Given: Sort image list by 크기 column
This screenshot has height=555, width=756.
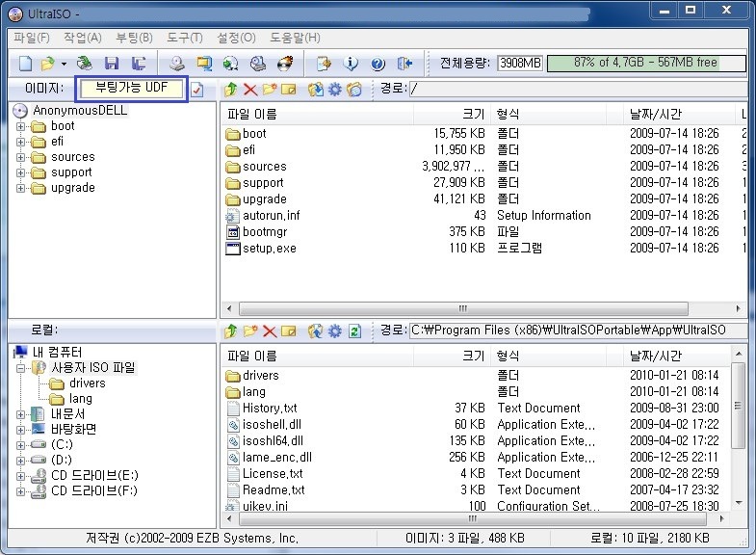Looking at the screenshot, I should [x=453, y=115].
